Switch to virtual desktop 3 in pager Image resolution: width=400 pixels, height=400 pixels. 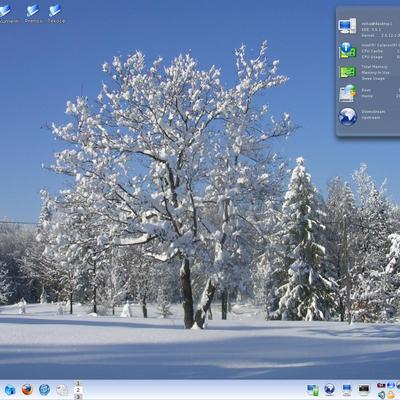tap(78, 397)
